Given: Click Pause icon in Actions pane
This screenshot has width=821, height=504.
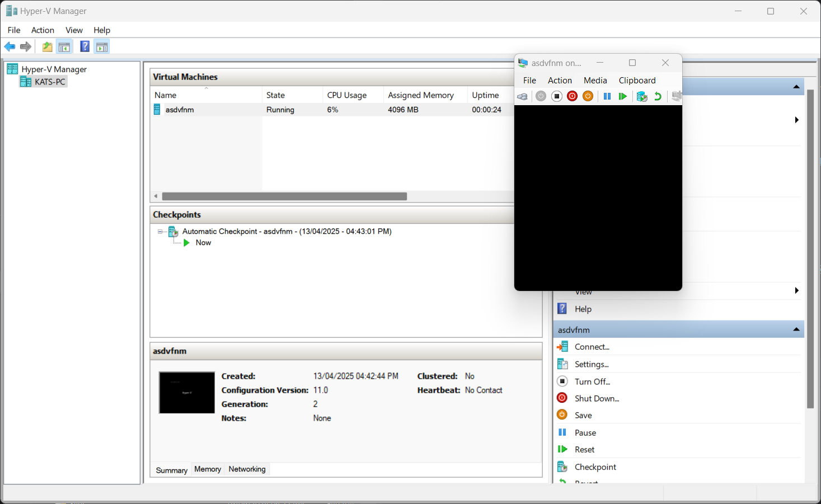Looking at the screenshot, I should tap(562, 432).
